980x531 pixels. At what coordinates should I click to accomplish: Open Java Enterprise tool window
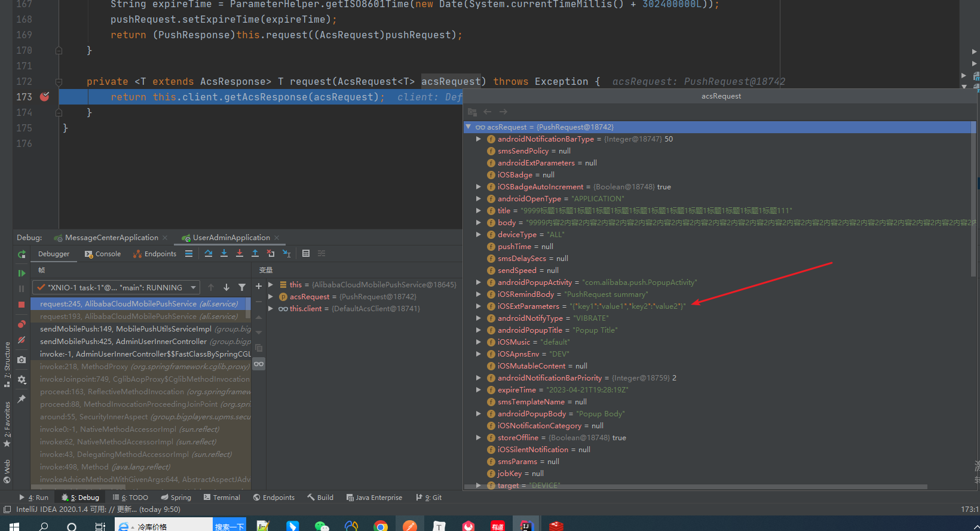(x=374, y=498)
